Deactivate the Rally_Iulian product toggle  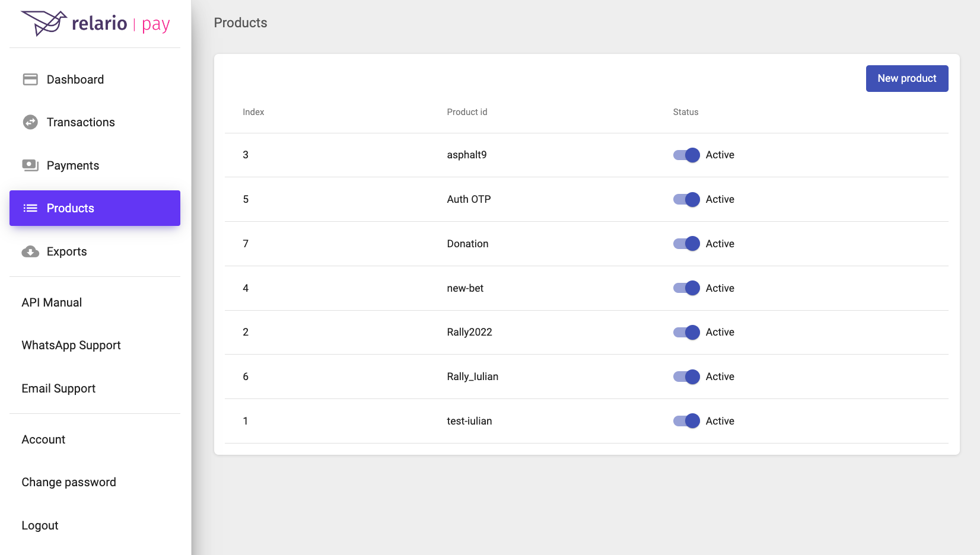(686, 377)
